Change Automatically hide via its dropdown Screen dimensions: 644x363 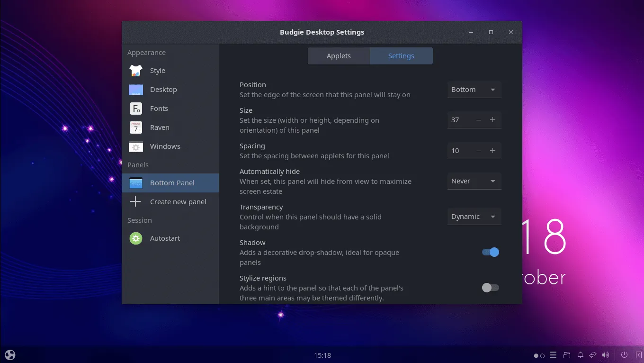pyautogui.click(x=474, y=181)
